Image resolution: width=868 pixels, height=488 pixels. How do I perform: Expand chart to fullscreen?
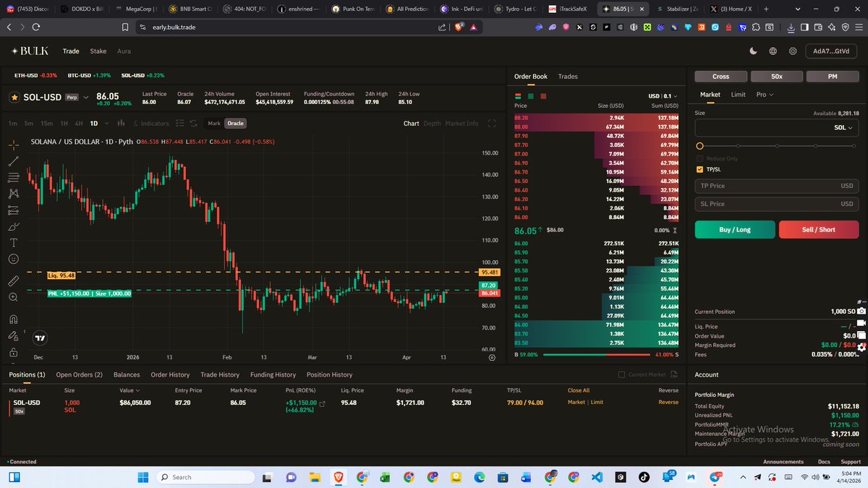pos(493,124)
